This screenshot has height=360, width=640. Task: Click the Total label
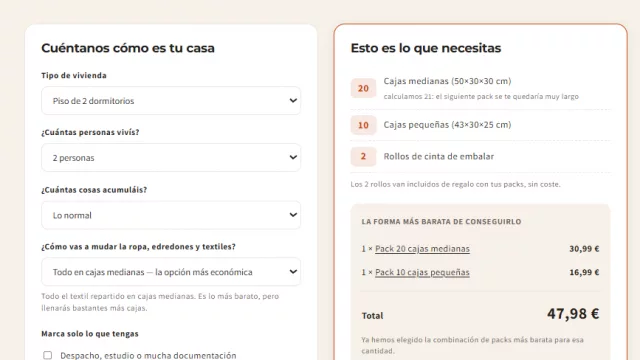coord(372,316)
